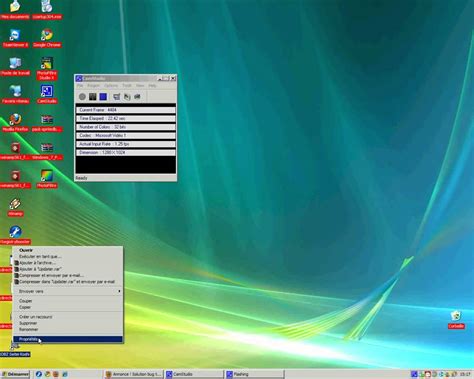
Task: Click the CamStudio record button
Action: click(x=82, y=97)
